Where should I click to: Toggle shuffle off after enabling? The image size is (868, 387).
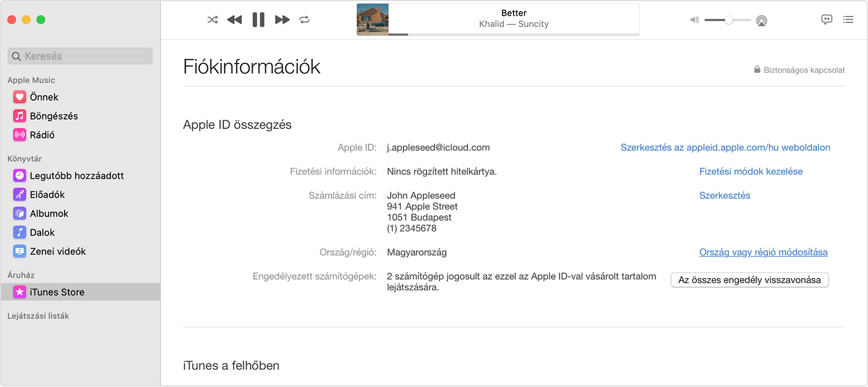(x=212, y=19)
